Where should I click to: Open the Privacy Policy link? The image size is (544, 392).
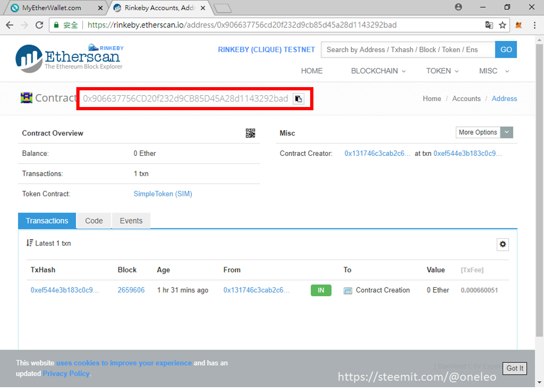(66, 374)
